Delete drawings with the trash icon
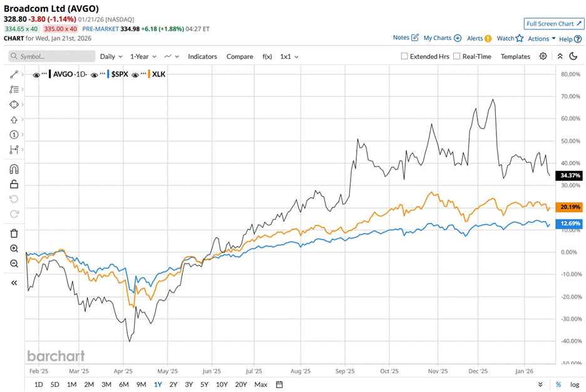 (x=14, y=234)
